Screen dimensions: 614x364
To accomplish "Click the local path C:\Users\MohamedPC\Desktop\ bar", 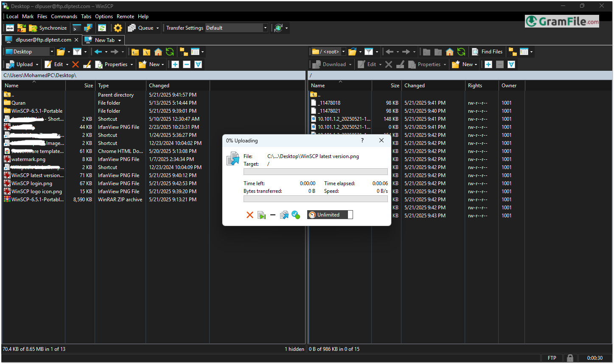I will point(154,75).
